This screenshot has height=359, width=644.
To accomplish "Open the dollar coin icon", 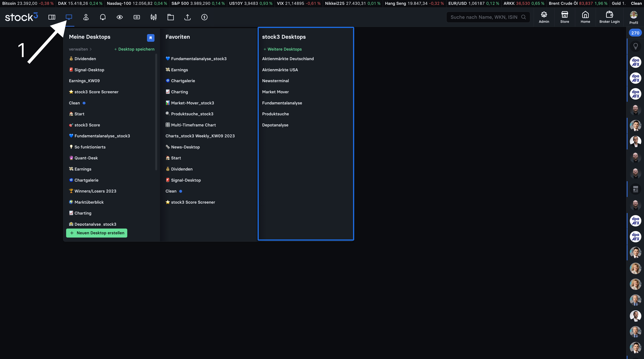I will pyautogui.click(x=204, y=17).
